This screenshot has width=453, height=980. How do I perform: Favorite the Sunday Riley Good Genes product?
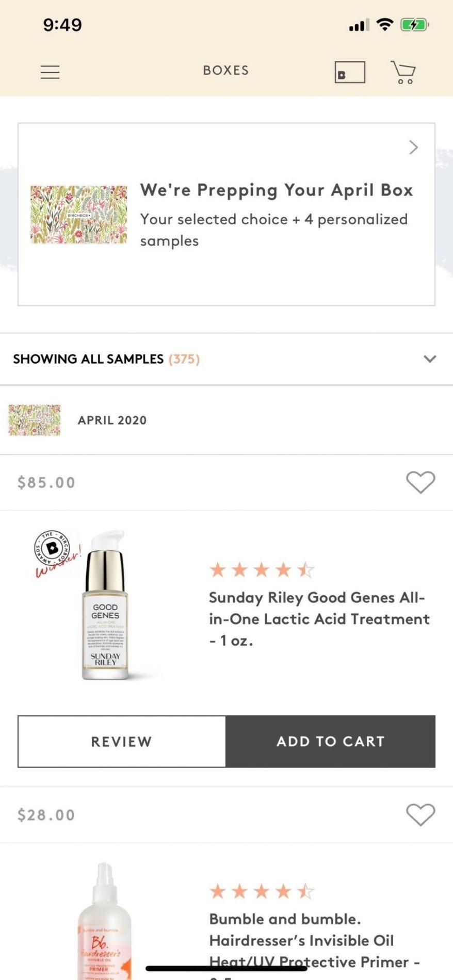[x=420, y=482]
